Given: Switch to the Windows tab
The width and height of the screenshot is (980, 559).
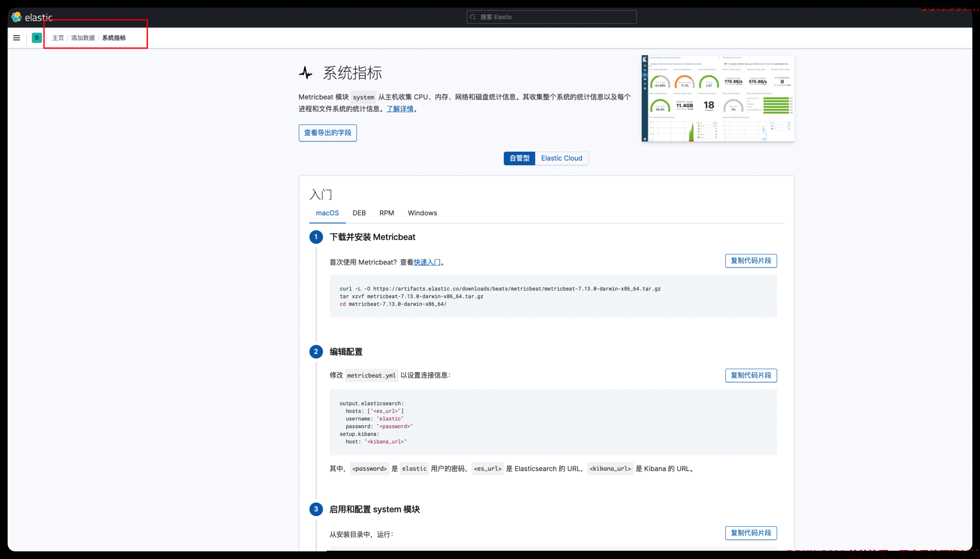Looking at the screenshot, I should pos(422,213).
